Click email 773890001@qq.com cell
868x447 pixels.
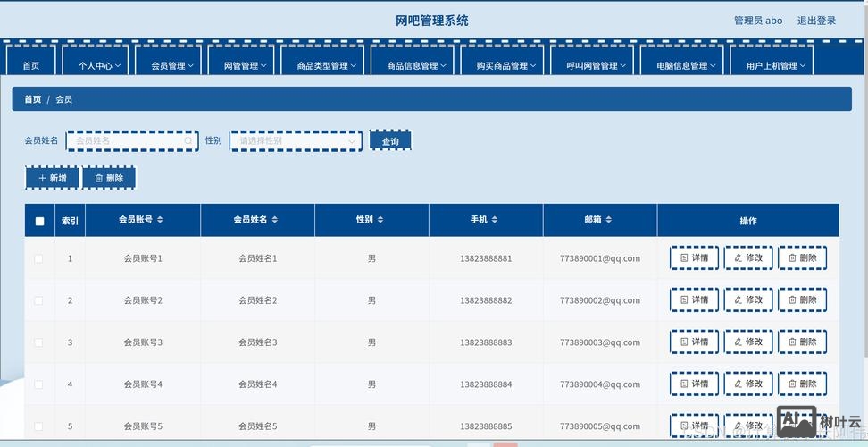(x=600, y=258)
